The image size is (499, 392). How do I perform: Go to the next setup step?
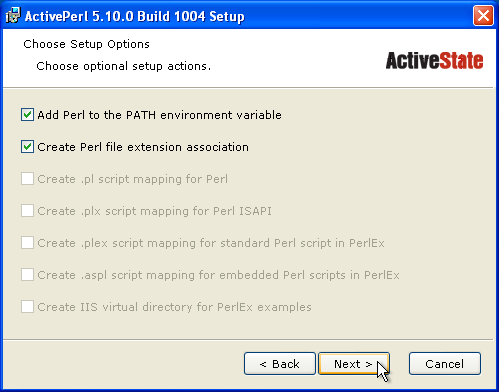pos(354,364)
